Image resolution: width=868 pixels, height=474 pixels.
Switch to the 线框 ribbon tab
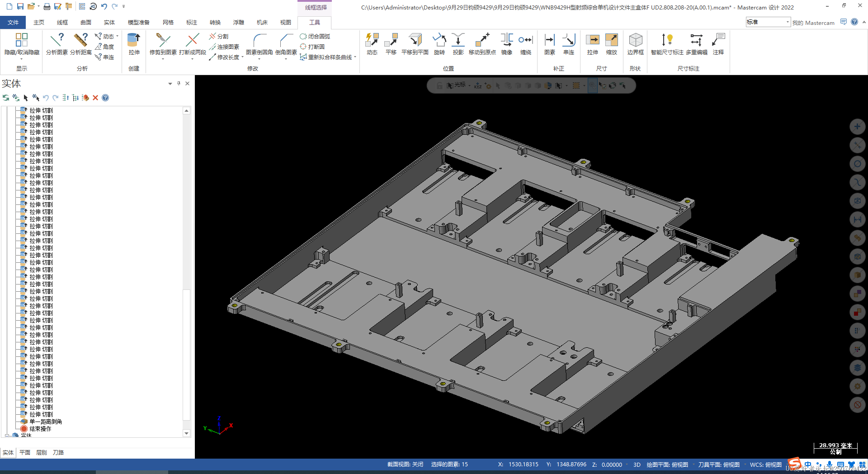[62, 22]
